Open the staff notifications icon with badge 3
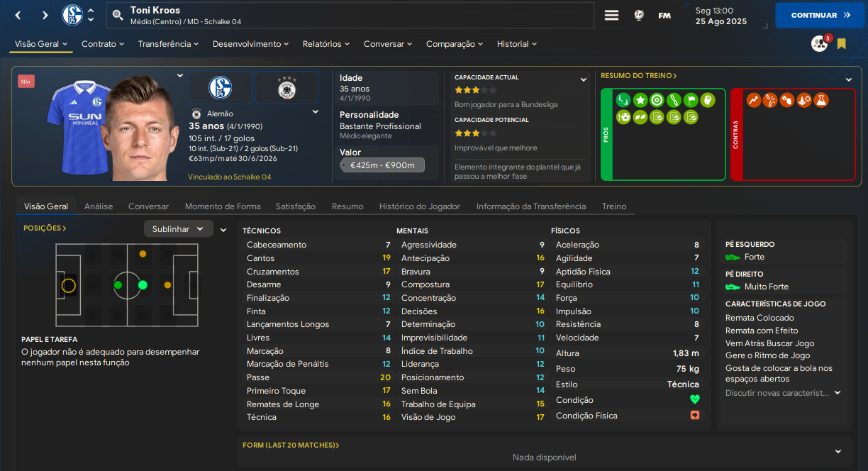 820,44
